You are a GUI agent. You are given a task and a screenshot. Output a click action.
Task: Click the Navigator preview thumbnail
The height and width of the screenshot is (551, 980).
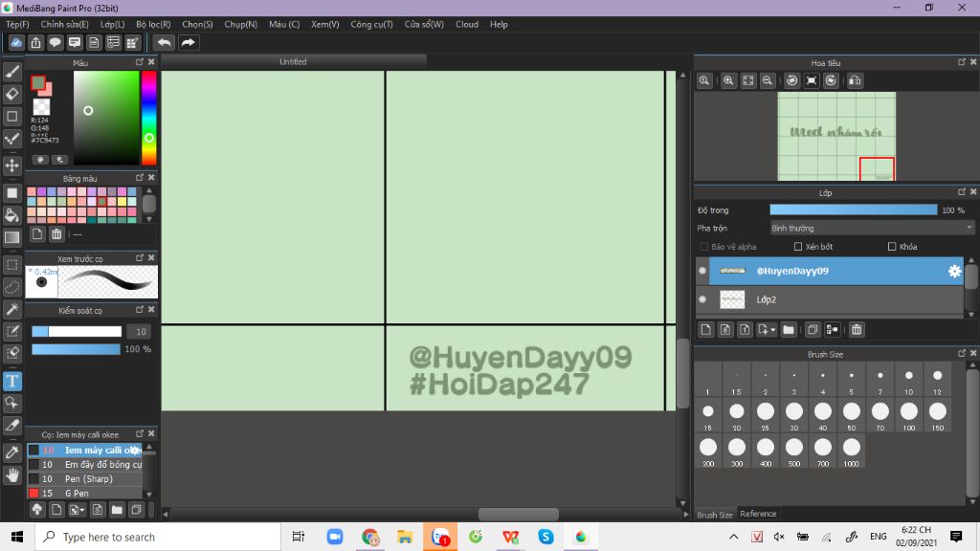tap(836, 136)
